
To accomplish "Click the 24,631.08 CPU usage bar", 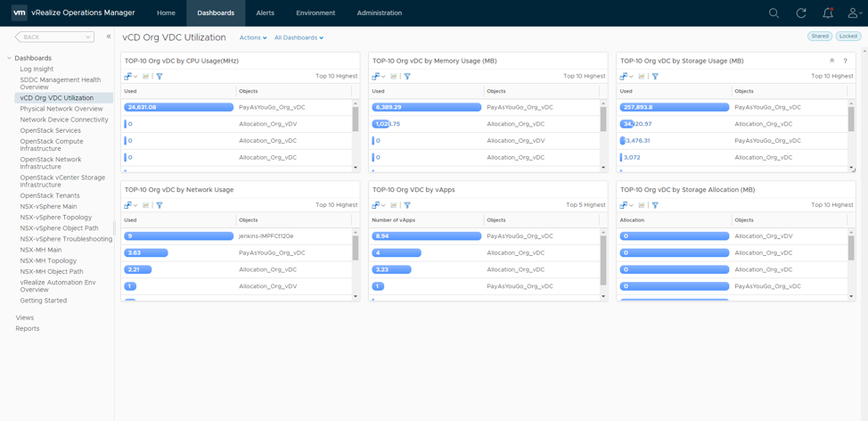I will [x=178, y=107].
